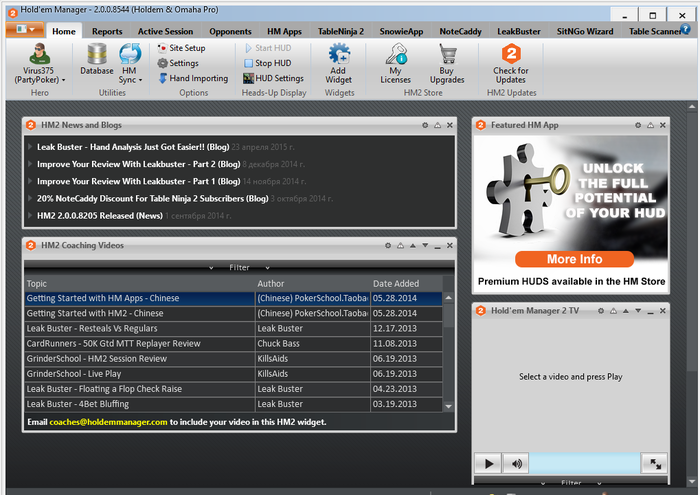Expand Improve Your Review Part 1 news item
The width and height of the screenshot is (700, 495).
pos(30,181)
